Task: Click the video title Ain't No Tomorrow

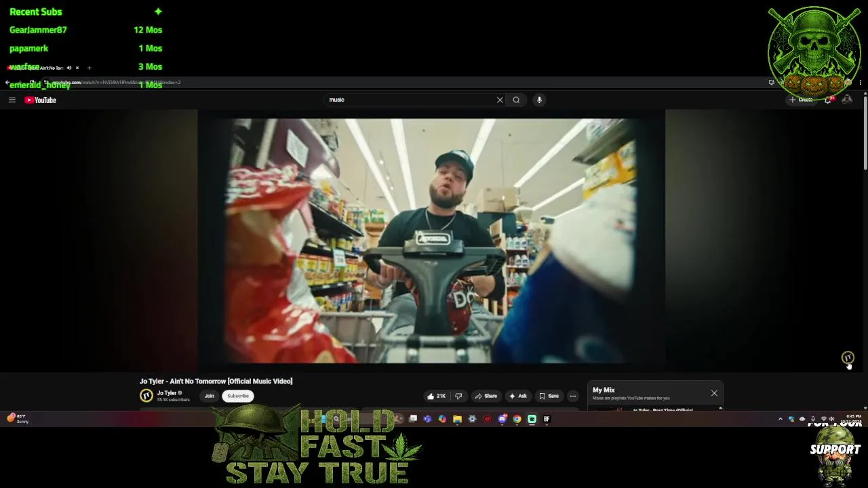Action: 216,381
